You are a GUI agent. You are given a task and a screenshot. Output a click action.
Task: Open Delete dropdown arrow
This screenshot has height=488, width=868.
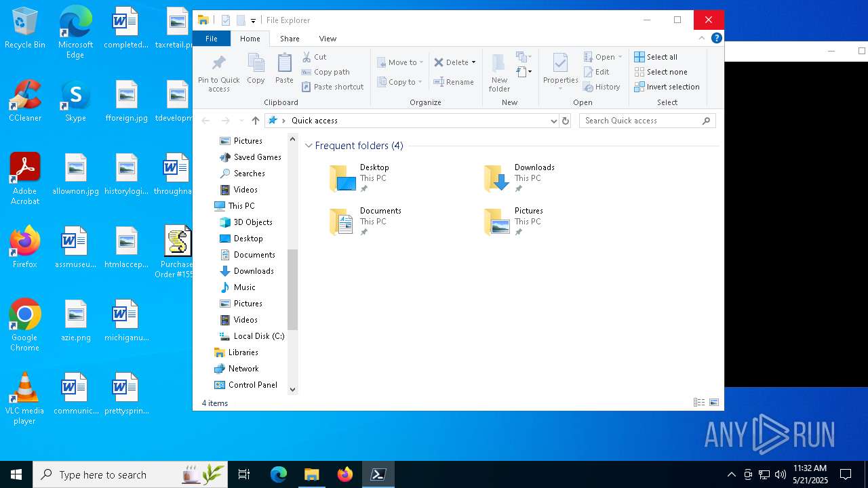(x=473, y=62)
